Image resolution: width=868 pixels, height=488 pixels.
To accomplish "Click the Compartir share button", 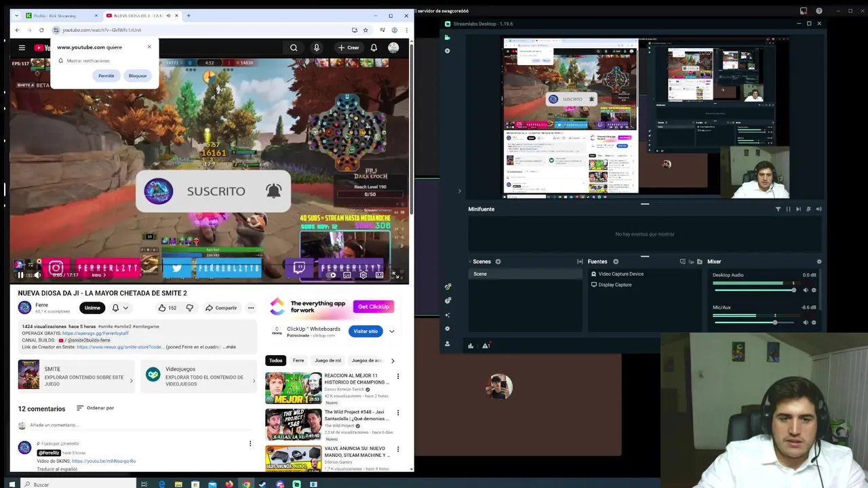I will coord(221,308).
